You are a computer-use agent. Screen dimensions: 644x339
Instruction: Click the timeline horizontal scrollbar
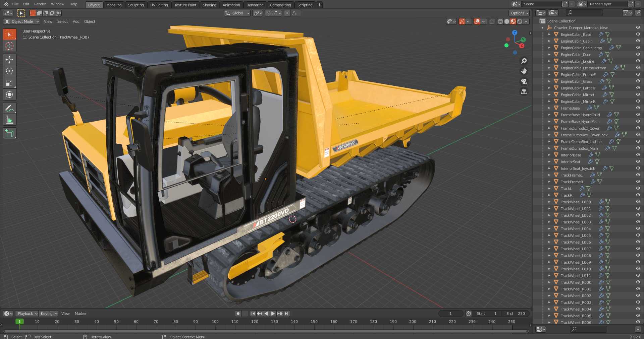[x=266, y=331]
